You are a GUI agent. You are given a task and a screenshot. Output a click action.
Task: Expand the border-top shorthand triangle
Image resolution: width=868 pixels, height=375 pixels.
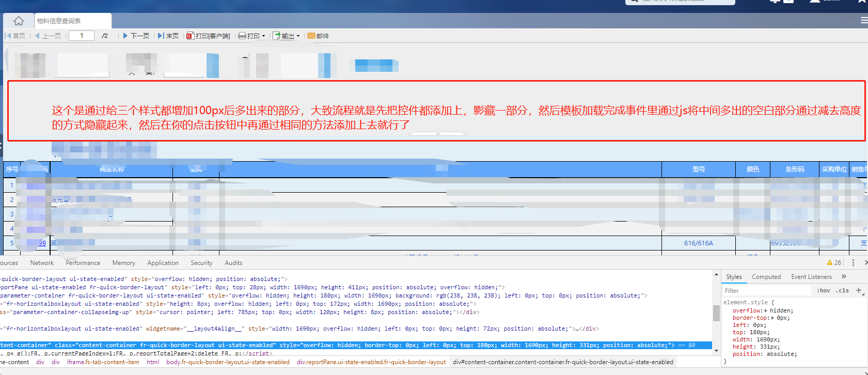pyautogui.click(x=772, y=318)
